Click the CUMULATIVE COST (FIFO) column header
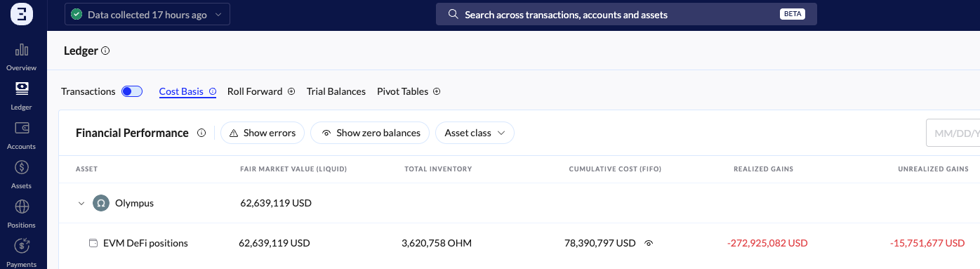 click(x=615, y=169)
